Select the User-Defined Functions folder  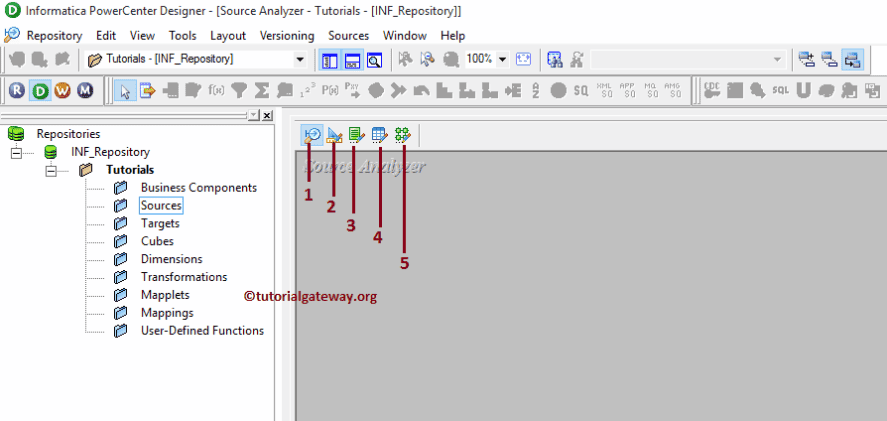203,331
